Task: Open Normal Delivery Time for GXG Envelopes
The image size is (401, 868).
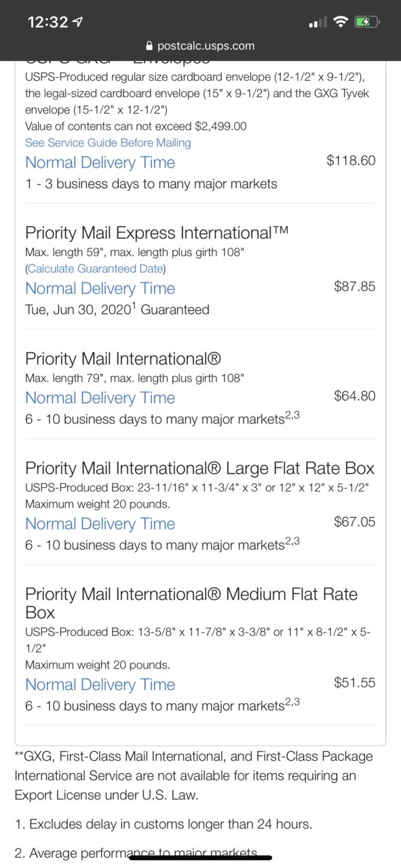Action: coord(100,162)
